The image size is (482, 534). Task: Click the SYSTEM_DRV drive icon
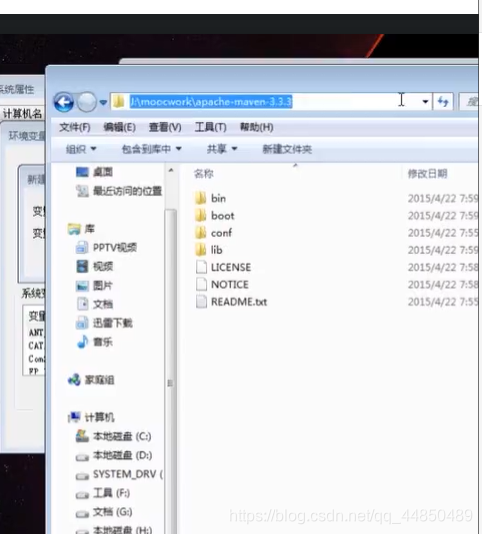click(82, 476)
